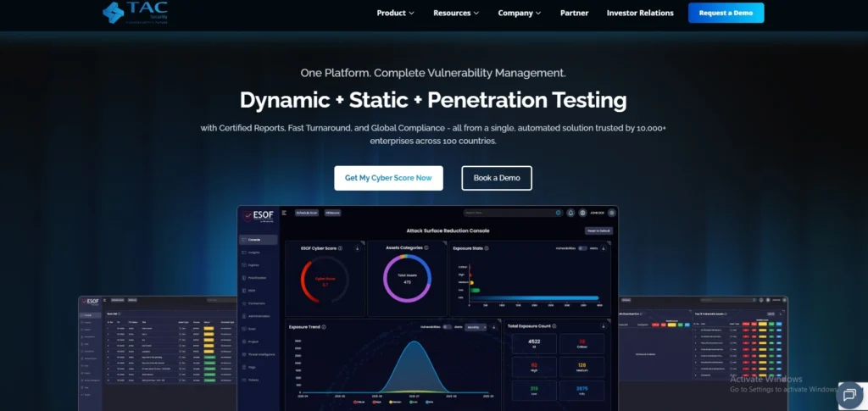868x411 pixels.
Task: Click the Book a Demo button
Action: coord(497,178)
